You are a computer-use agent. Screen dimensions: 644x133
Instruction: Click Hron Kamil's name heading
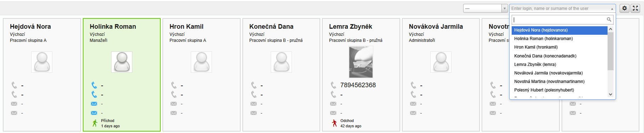[x=186, y=27]
